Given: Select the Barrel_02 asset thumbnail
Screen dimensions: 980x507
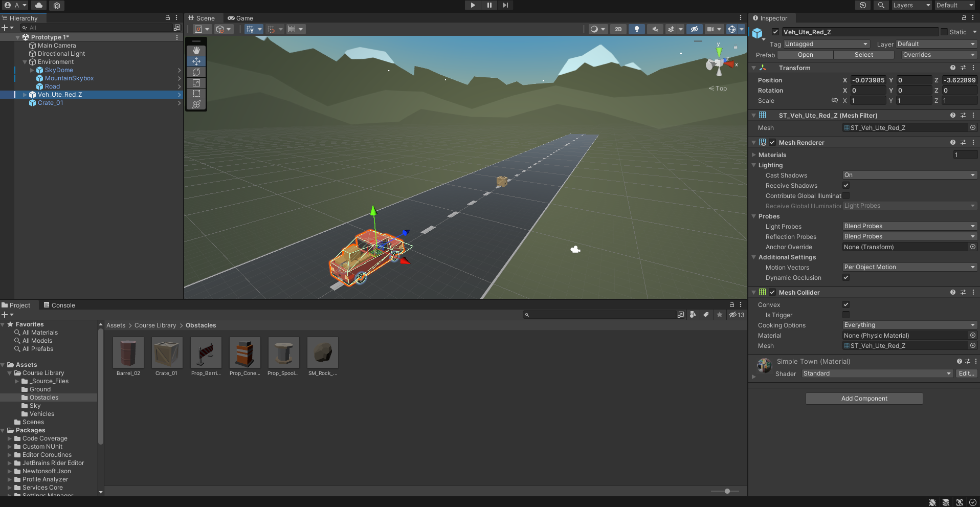Looking at the screenshot, I should pos(128,352).
